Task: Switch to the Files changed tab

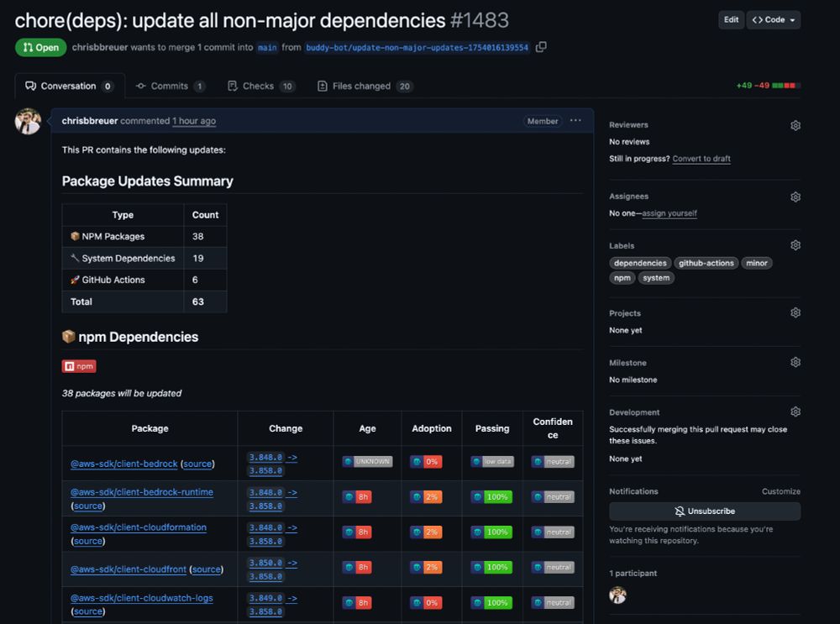Action: pos(365,87)
